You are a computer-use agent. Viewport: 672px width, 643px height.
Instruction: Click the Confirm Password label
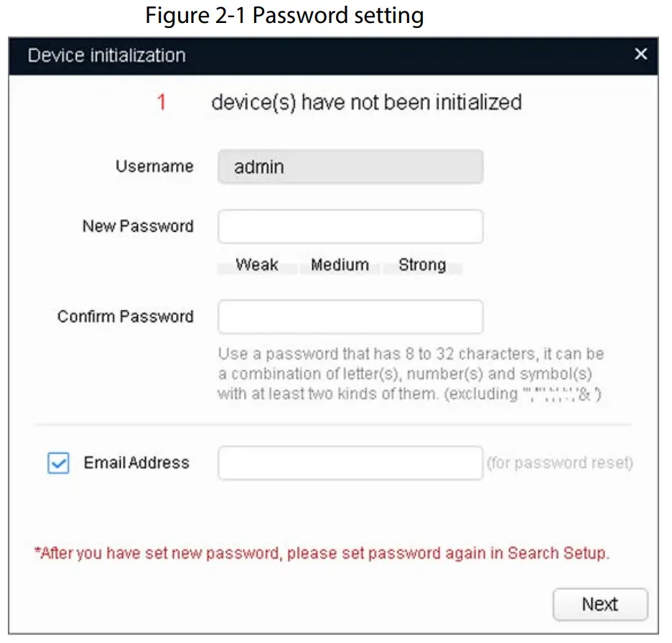tap(125, 316)
